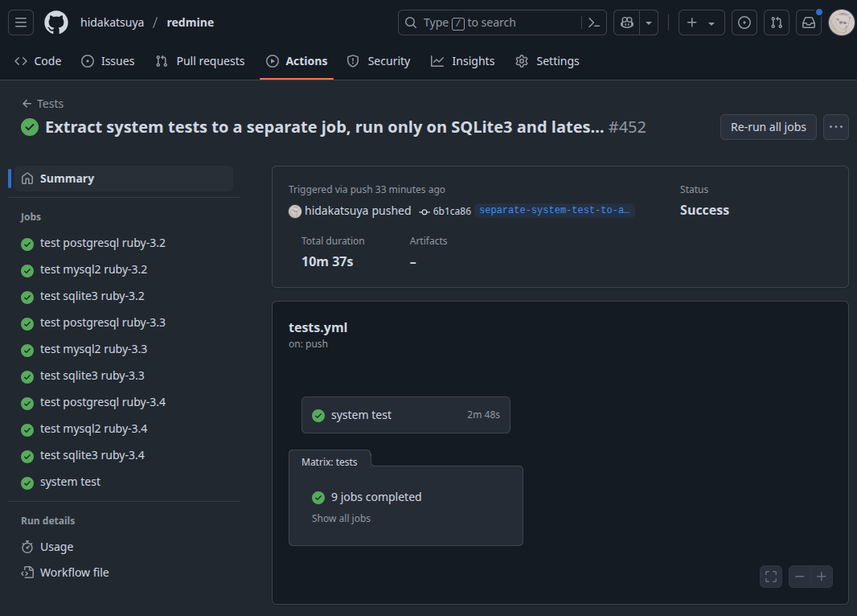Switch to the Insights tab
Screen dimensions: 857x616
click(463, 61)
